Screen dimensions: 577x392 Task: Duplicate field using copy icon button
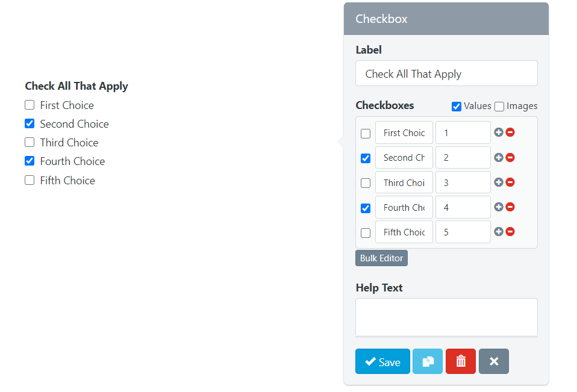[x=428, y=361]
